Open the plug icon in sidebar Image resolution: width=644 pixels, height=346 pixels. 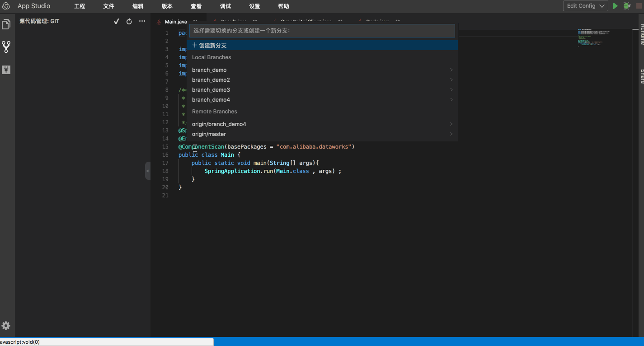pos(6,70)
